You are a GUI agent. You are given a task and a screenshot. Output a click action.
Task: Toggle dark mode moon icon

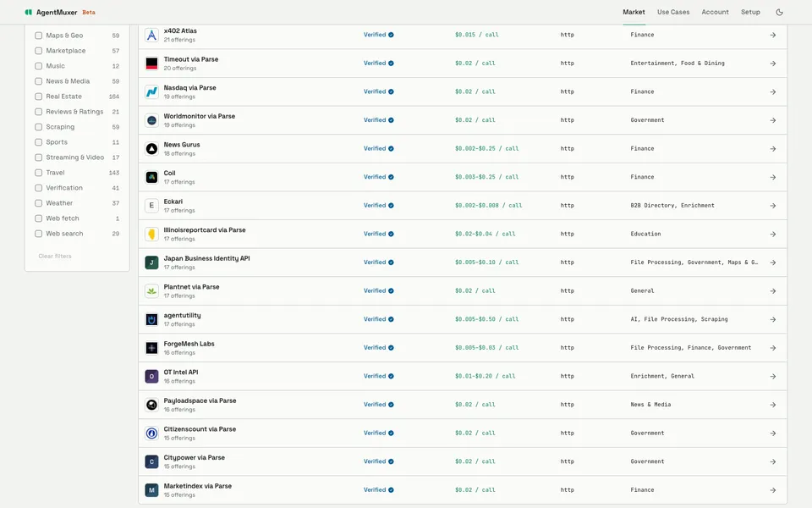(x=779, y=12)
